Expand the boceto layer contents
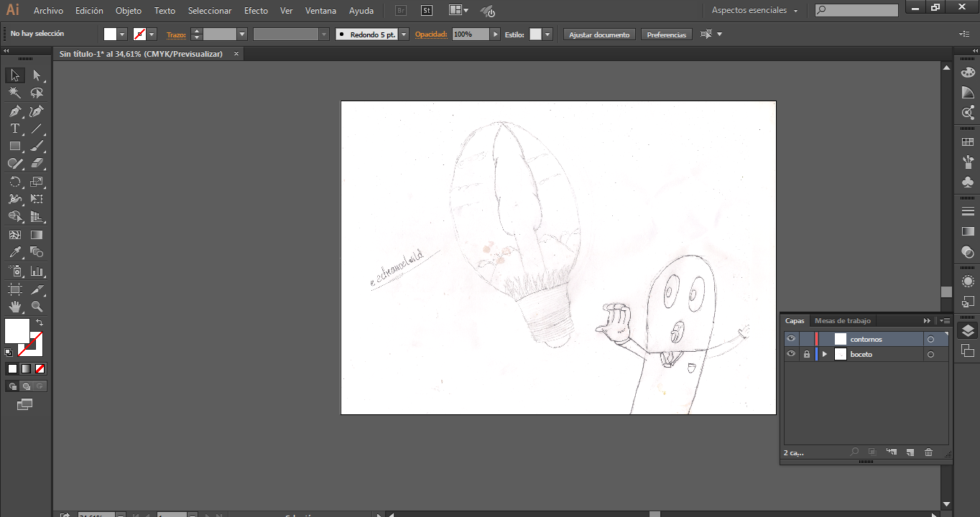Screen dimensions: 980x517 825,354
